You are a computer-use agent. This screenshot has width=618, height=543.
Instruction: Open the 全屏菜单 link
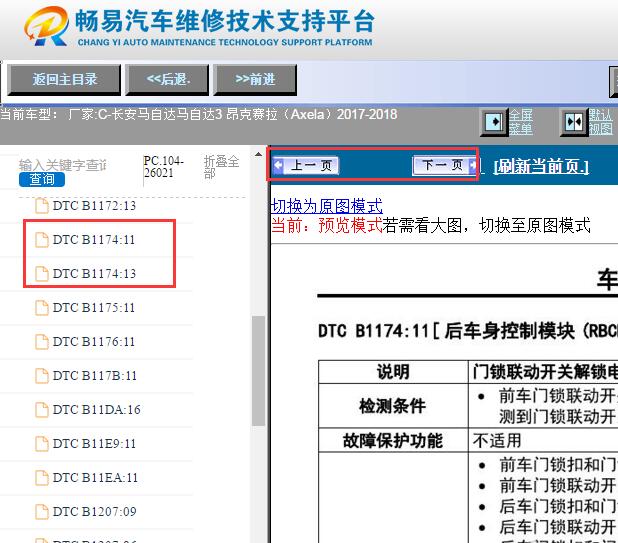point(521,122)
